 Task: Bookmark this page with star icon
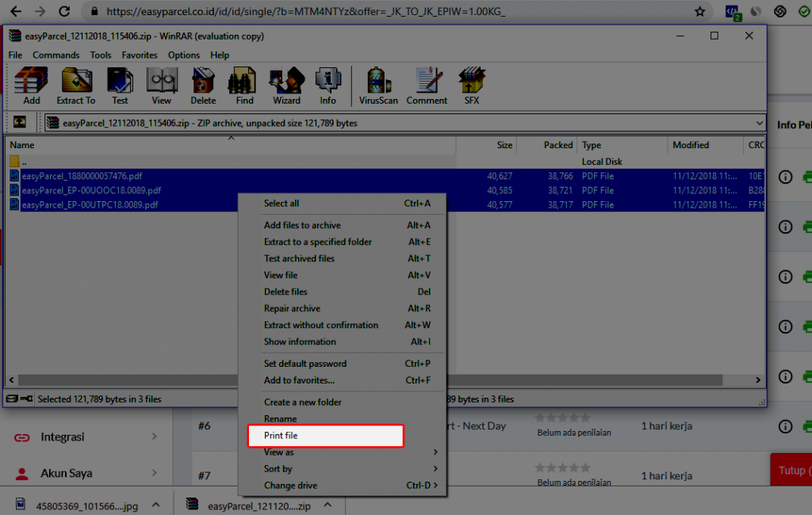699,12
